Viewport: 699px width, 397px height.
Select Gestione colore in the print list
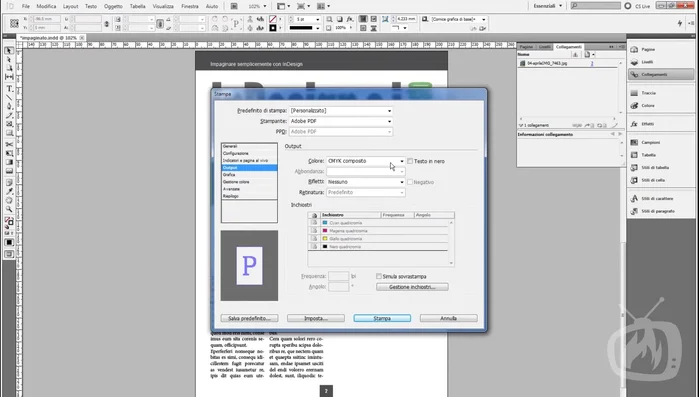[x=249, y=182]
